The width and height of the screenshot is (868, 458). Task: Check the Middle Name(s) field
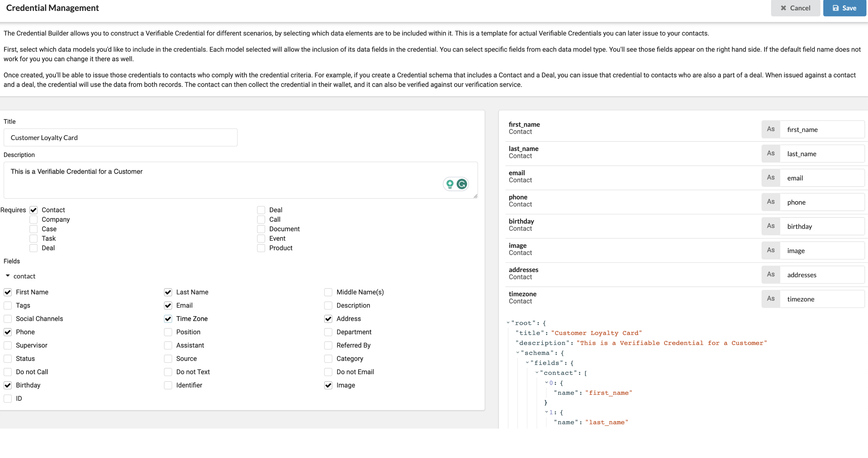(x=328, y=292)
